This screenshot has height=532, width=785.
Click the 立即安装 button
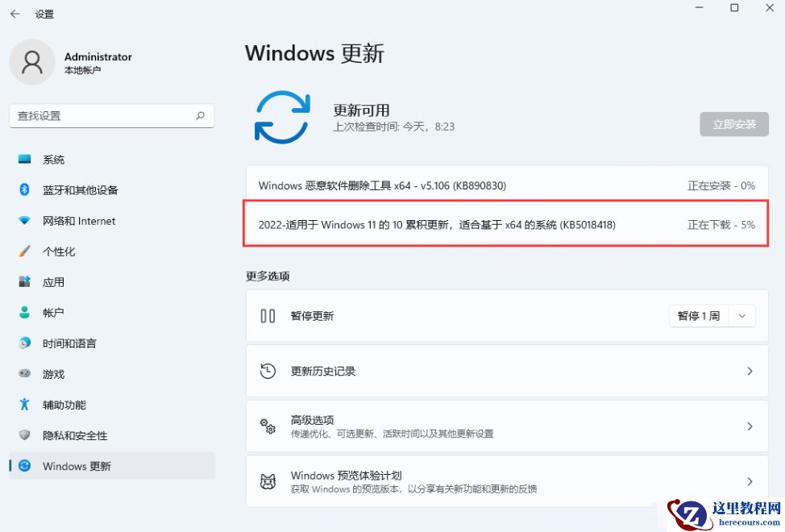pyautogui.click(x=733, y=123)
